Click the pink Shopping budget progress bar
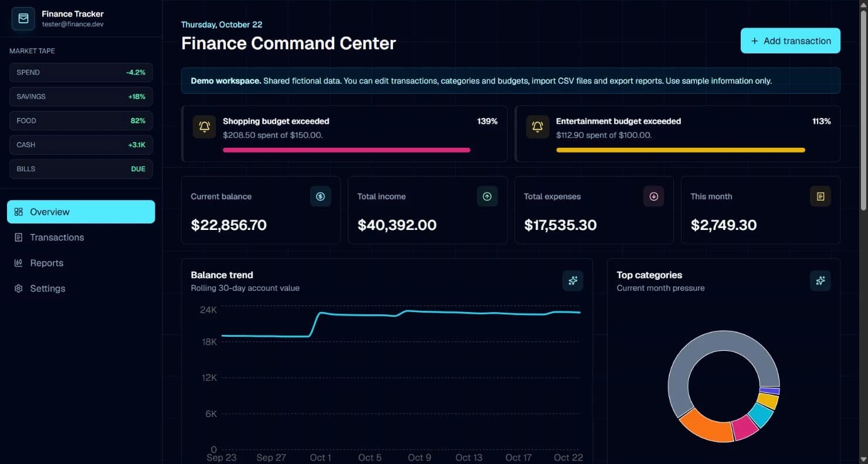The height and width of the screenshot is (464, 868). coord(347,150)
